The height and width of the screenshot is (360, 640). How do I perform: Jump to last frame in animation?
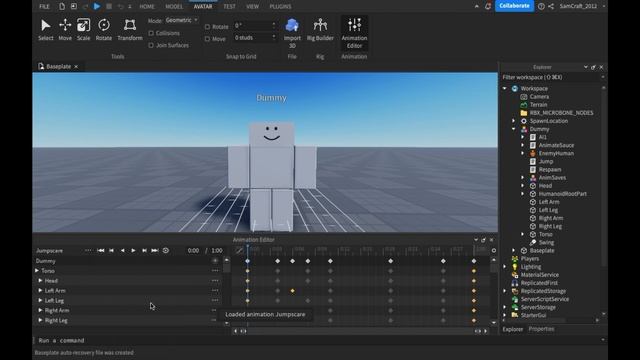coord(155,250)
